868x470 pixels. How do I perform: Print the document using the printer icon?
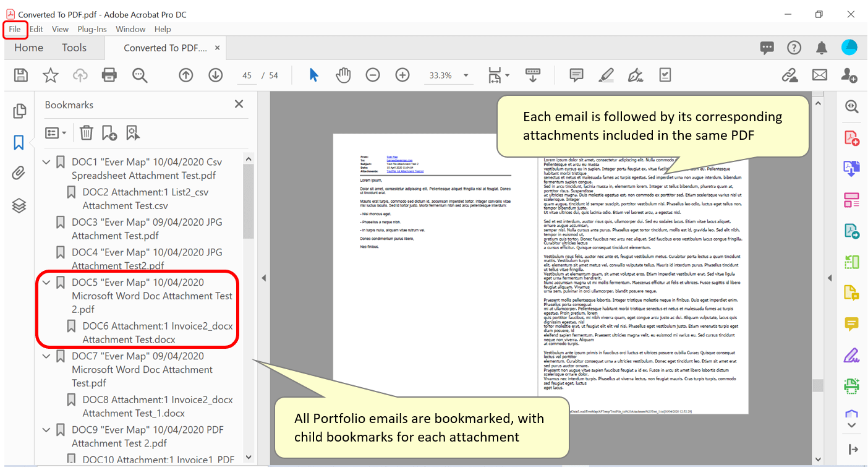point(109,75)
